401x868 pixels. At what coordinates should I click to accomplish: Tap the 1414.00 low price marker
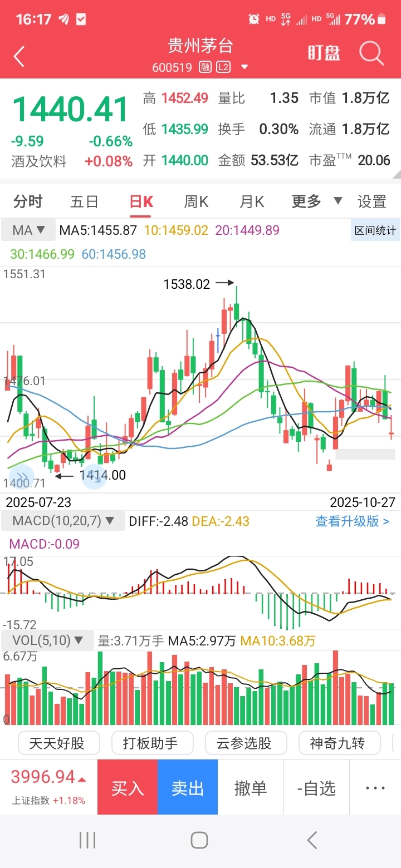pyautogui.click(x=102, y=475)
